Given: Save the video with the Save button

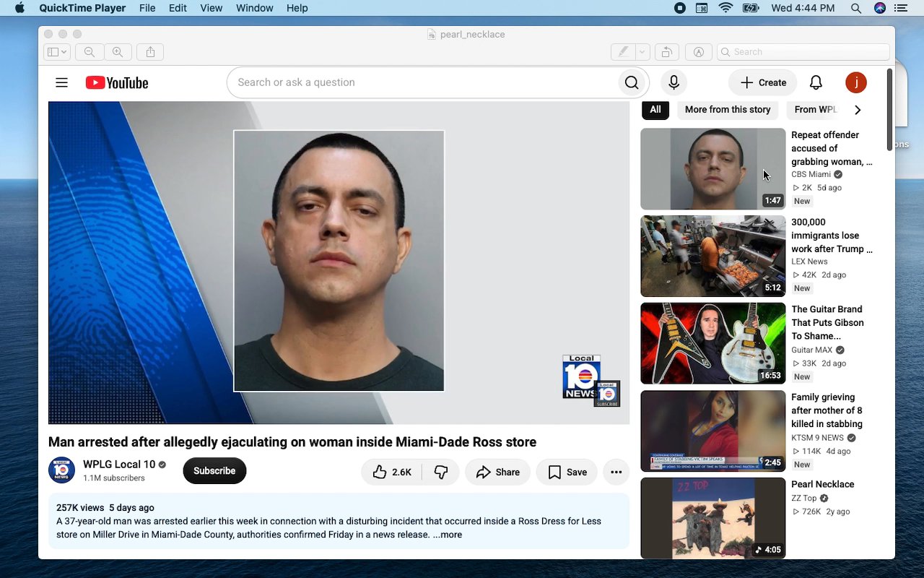Looking at the screenshot, I should (567, 472).
